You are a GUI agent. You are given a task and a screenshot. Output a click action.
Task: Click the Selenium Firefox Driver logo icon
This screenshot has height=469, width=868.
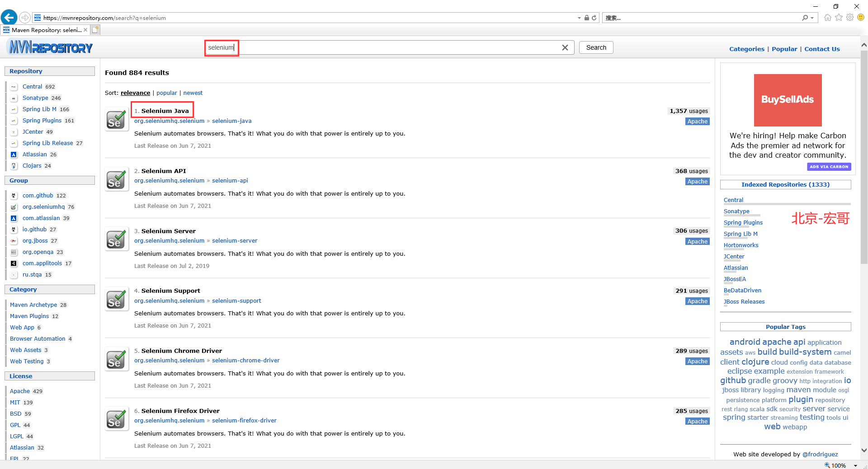(x=116, y=419)
